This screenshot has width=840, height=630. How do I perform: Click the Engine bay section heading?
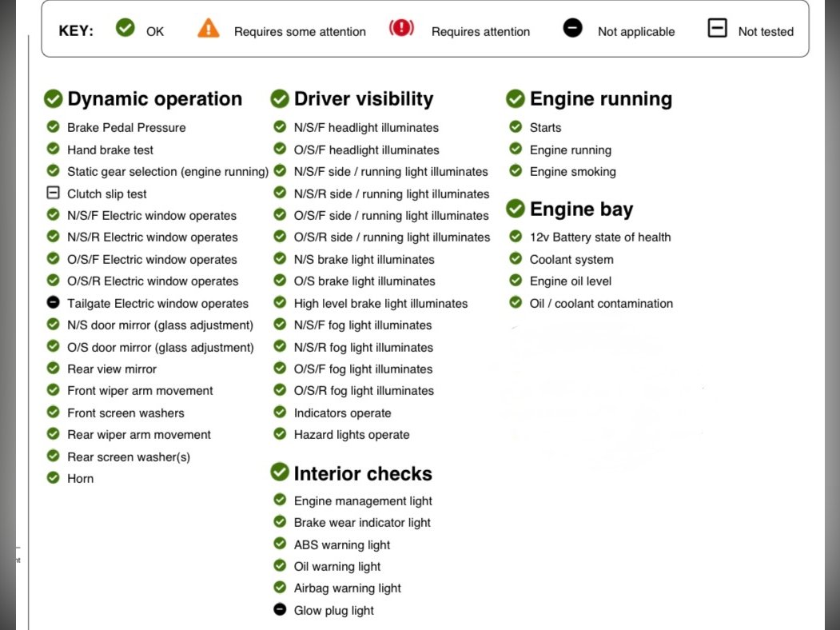point(581,209)
